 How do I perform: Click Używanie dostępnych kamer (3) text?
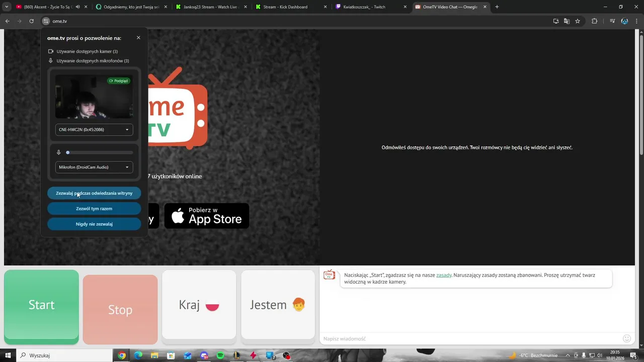point(87,51)
